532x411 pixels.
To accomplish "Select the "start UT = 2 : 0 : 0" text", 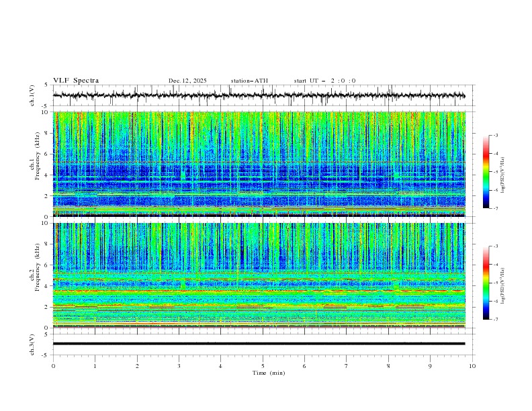I will pyautogui.click(x=324, y=81).
